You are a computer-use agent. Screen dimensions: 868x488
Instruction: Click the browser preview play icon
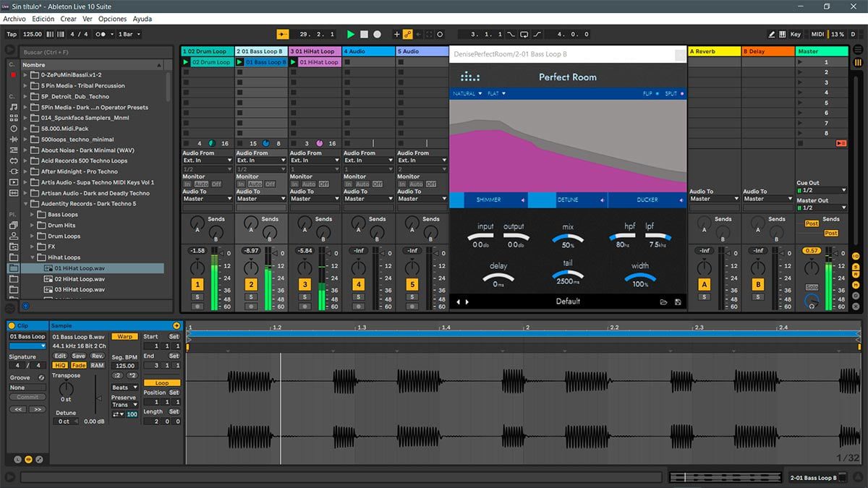tap(25, 306)
